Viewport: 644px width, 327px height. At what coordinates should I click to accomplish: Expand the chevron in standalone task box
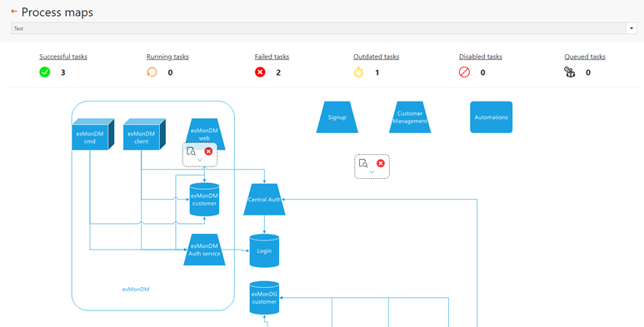coord(372,172)
